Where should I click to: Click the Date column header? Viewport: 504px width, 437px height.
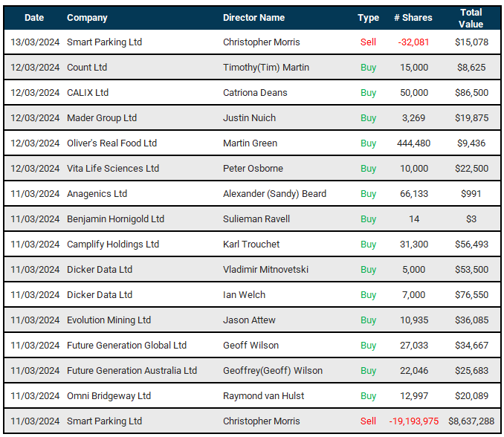tap(34, 18)
